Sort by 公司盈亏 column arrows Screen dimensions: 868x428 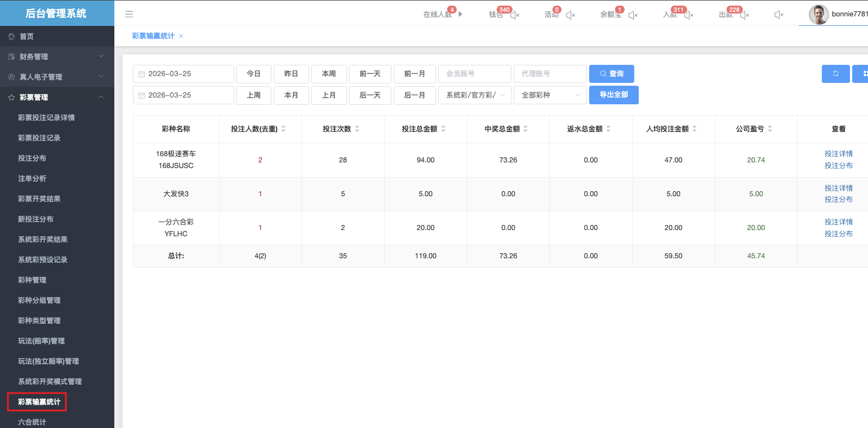point(769,129)
